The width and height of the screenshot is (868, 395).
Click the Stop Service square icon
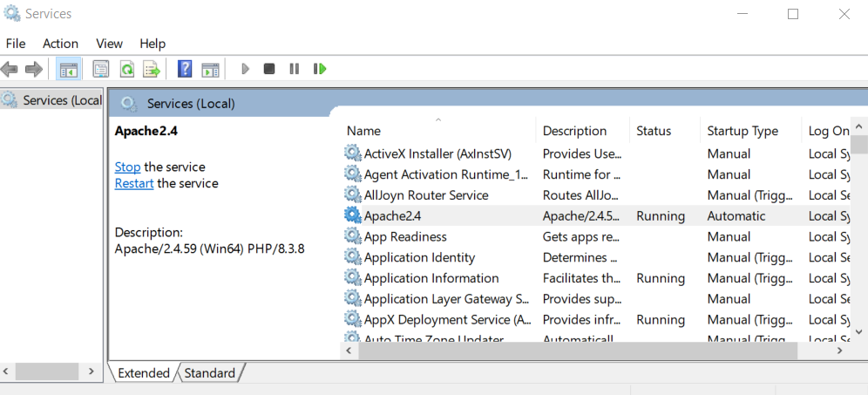[x=269, y=69]
